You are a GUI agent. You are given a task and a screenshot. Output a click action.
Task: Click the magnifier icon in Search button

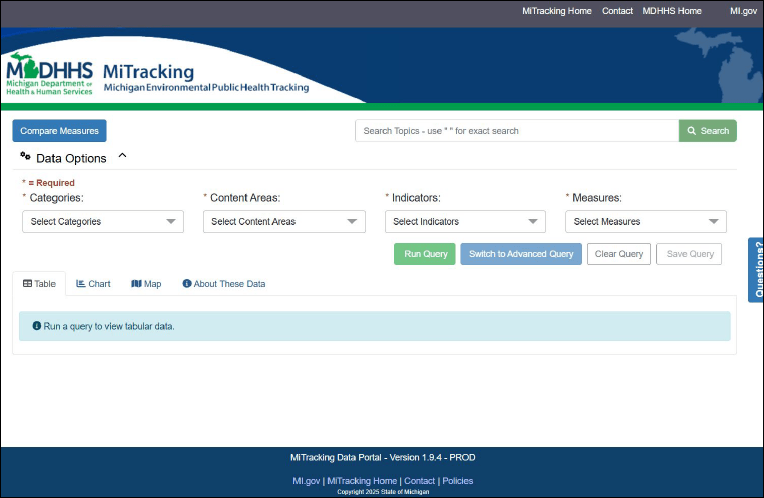tap(691, 131)
